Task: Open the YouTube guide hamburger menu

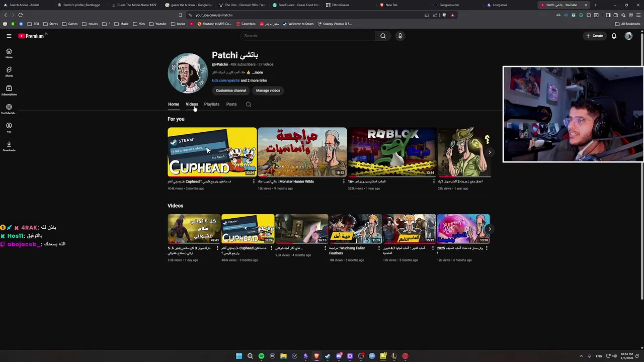Action: (9, 36)
